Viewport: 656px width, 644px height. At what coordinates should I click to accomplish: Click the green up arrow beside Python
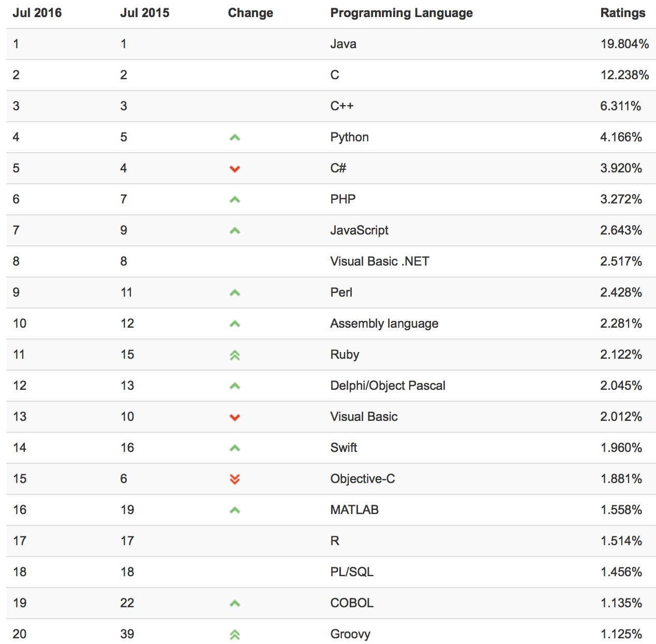235,138
